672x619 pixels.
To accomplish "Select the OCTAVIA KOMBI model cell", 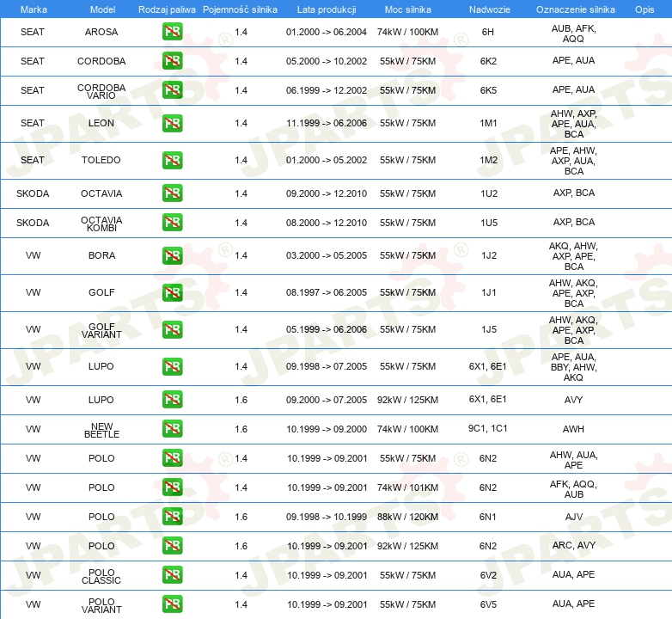I will pos(101,224).
